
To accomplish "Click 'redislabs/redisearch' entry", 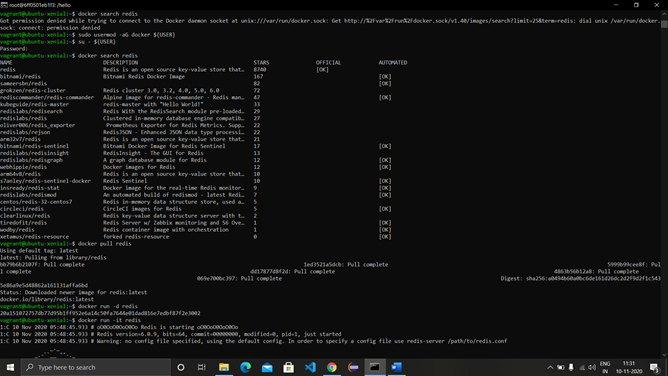I will 32,111.
